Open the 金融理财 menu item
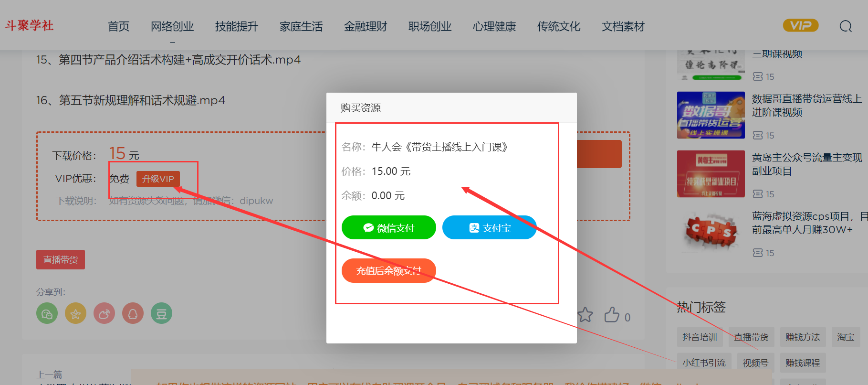This screenshot has height=385, width=868. [366, 27]
